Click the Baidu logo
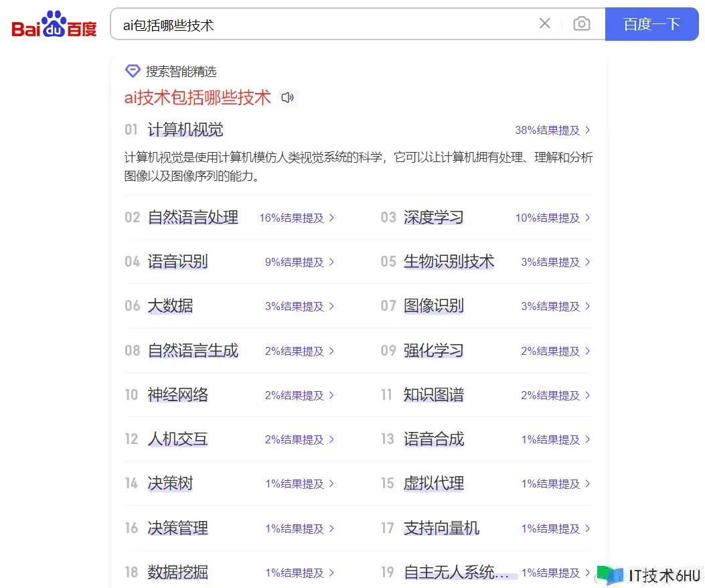 (x=54, y=25)
